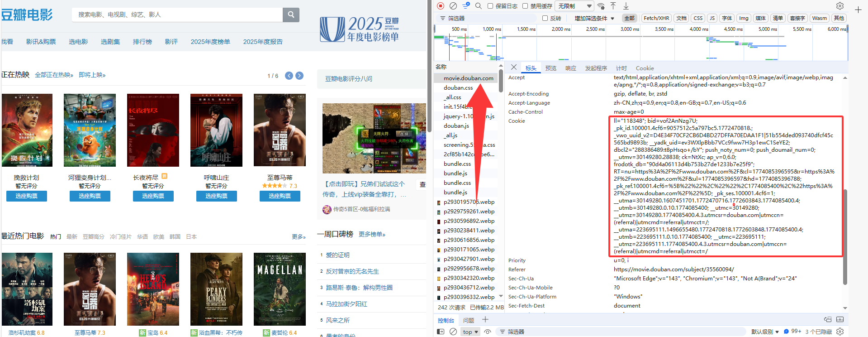
Task: Stop recording network log
Action: pyautogui.click(x=441, y=6)
